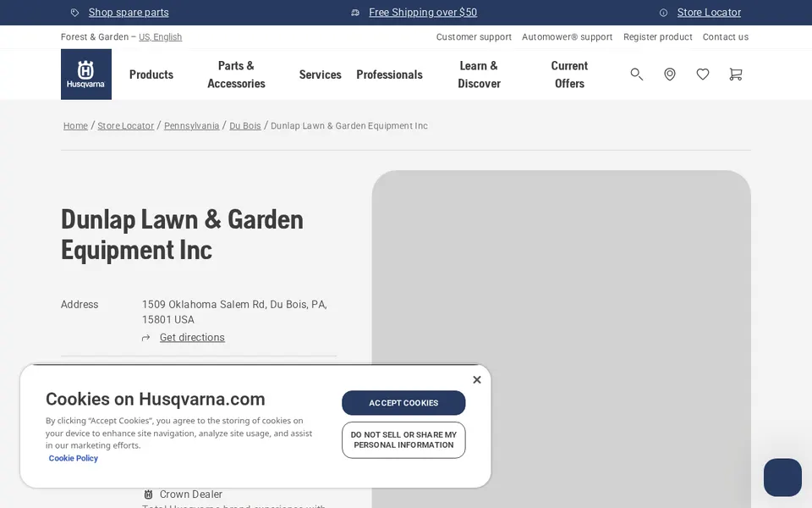Click the truck icon beside Free Shipping
The image size is (812, 508).
[355, 13]
